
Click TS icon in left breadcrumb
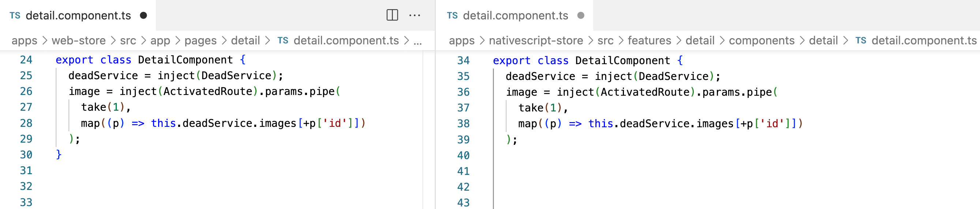(x=283, y=40)
